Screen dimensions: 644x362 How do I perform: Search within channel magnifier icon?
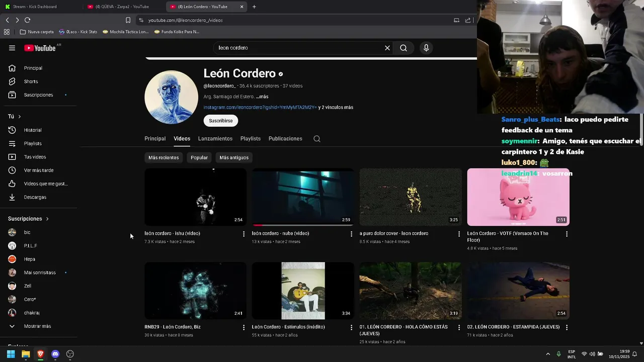click(x=317, y=139)
